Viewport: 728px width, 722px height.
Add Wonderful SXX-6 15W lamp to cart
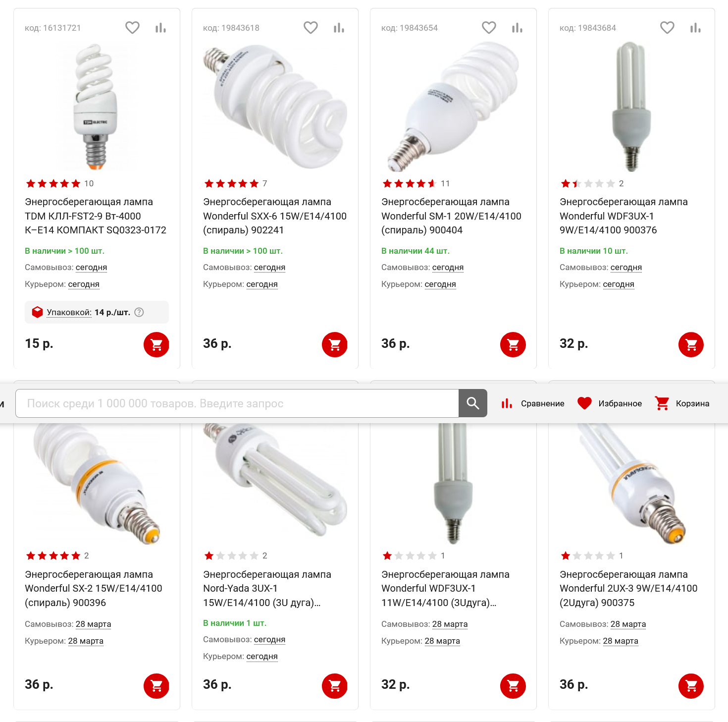pyautogui.click(x=335, y=344)
